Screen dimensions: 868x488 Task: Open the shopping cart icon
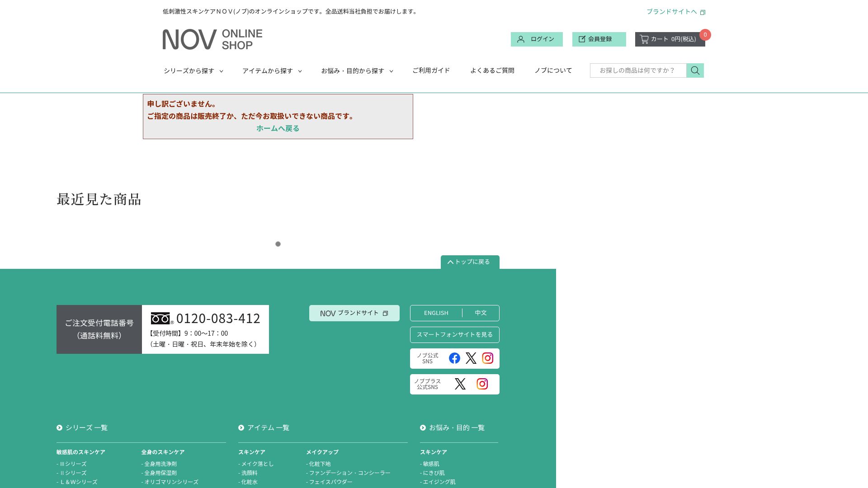[x=644, y=39]
